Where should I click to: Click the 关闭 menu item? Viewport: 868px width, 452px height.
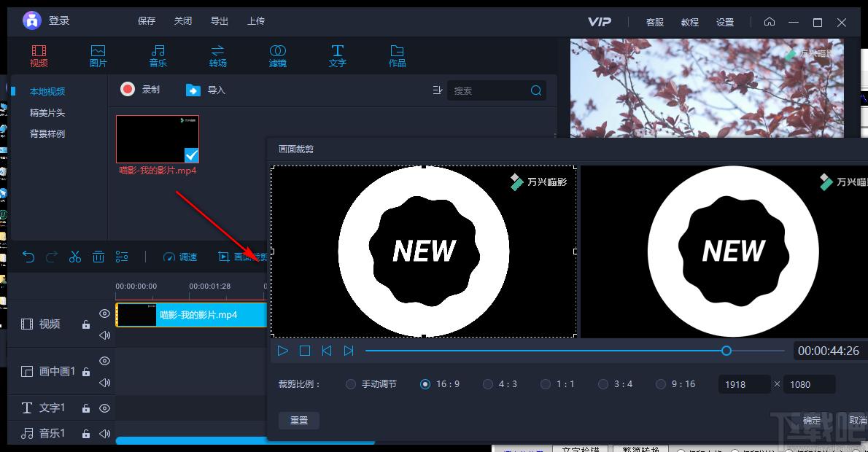183,21
